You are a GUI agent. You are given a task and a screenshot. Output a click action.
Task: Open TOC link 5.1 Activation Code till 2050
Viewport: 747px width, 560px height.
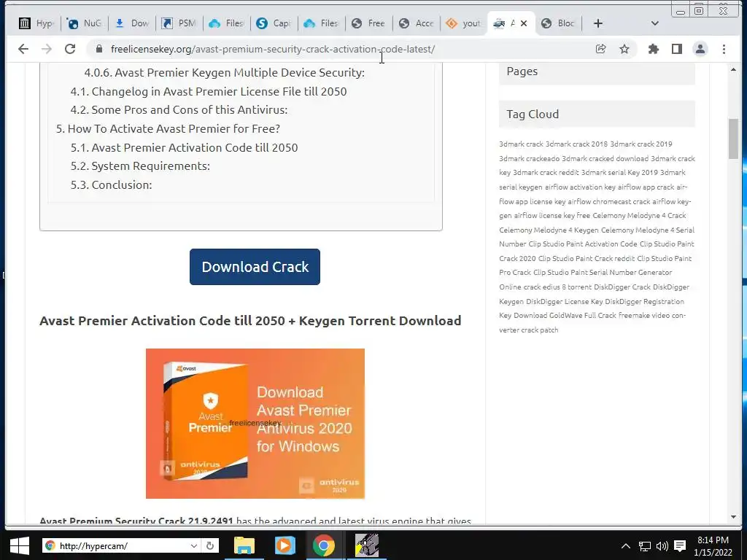point(185,147)
